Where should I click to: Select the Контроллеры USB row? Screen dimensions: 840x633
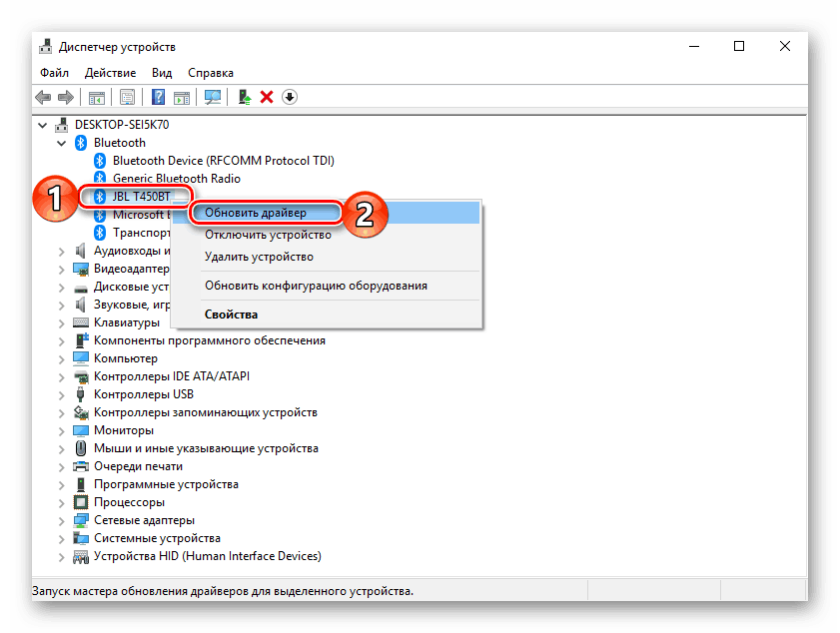[144, 394]
